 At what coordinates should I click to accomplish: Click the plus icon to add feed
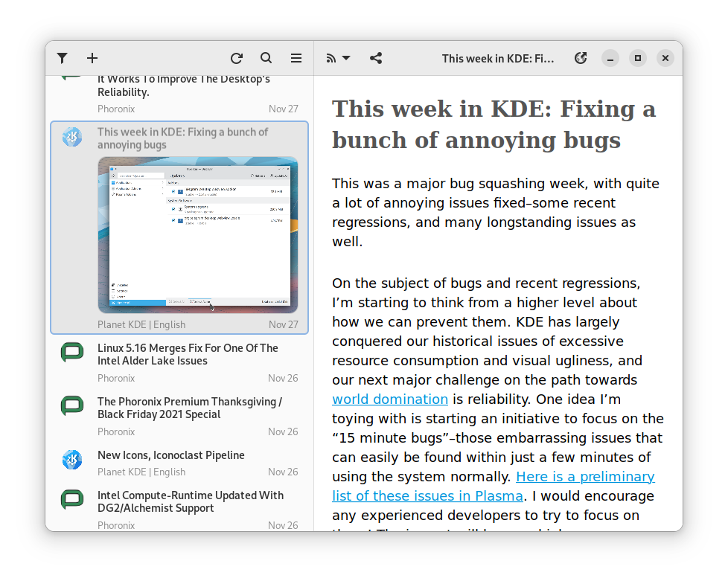tap(92, 58)
